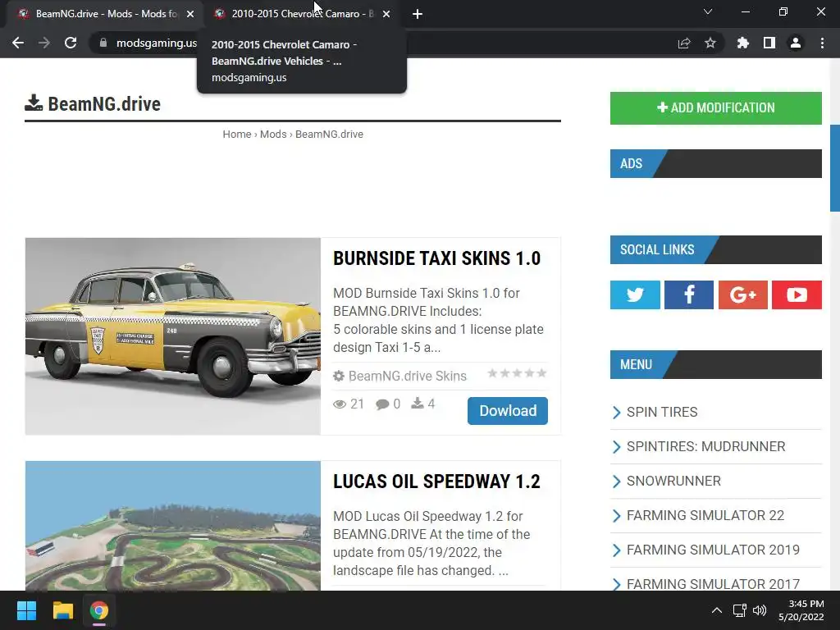This screenshot has height=630, width=840.
Task: Bookmark this page with star icon
Action: click(x=710, y=43)
